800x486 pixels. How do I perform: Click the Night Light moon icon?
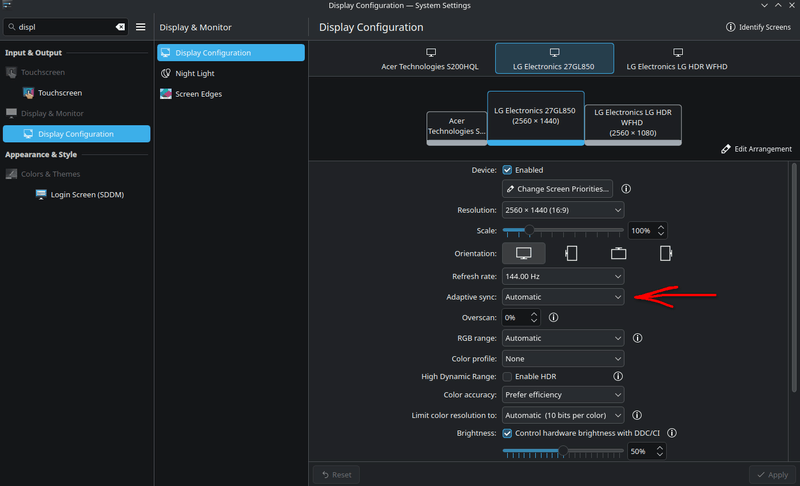point(166,73)
